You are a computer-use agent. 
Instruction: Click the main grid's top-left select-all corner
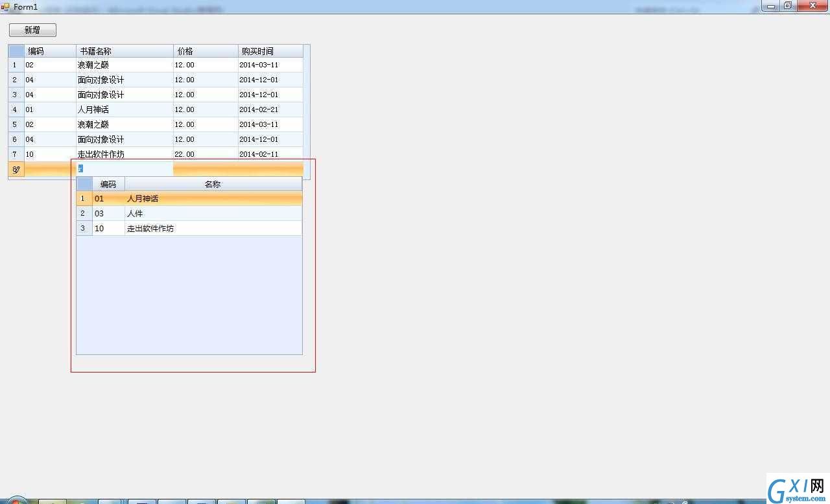coord(16,51)
